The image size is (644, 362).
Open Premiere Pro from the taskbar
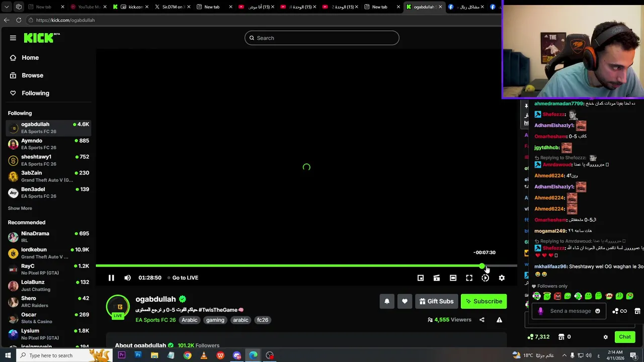click(121, 355)
